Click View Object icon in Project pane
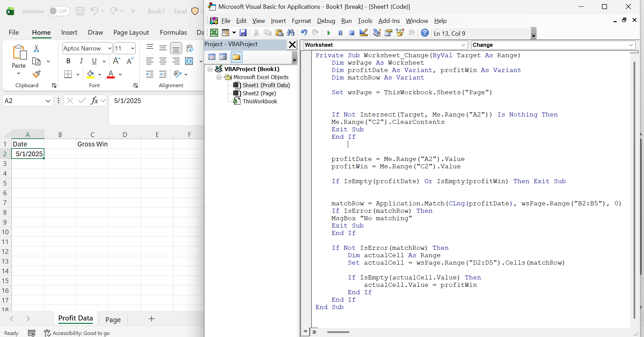The image size is (644, 337). (x=223, y=57)
